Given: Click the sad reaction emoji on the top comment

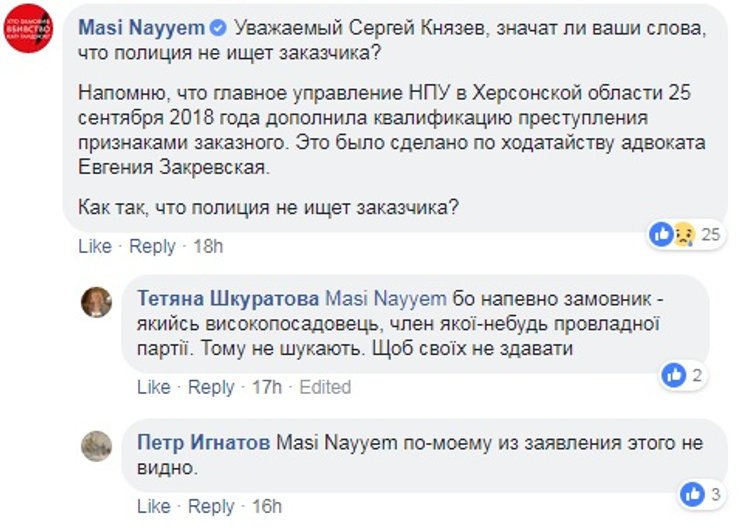Looking at the screenshot, I should [x=684, y=235].
